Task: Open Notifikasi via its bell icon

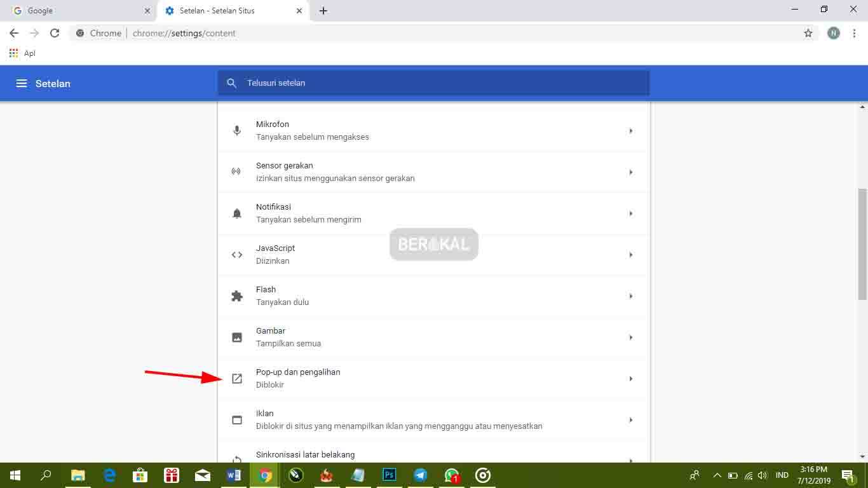Action: pos(237,212)
